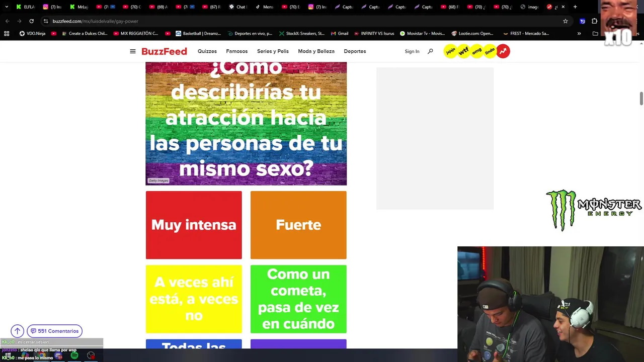Image resolution: width=644 pixels, height=362 pixels.
Task: Switch to the 'image' tab
Action: (x=530, y=7)
